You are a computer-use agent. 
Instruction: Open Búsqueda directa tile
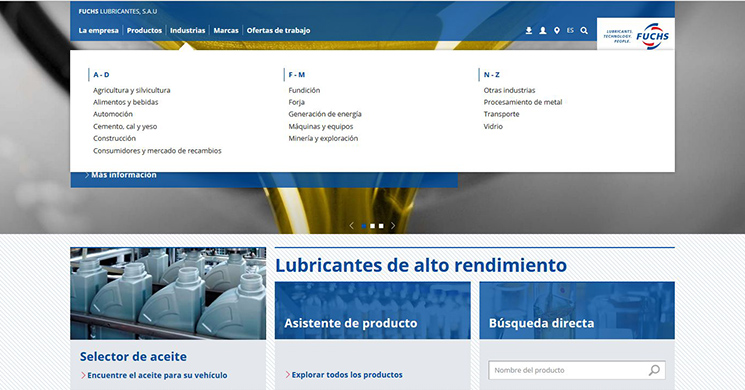577,310
